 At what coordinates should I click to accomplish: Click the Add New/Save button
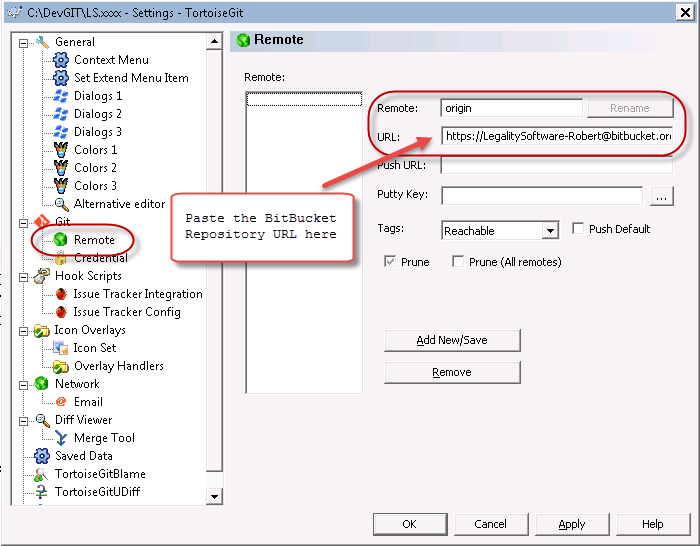[452, 341]
